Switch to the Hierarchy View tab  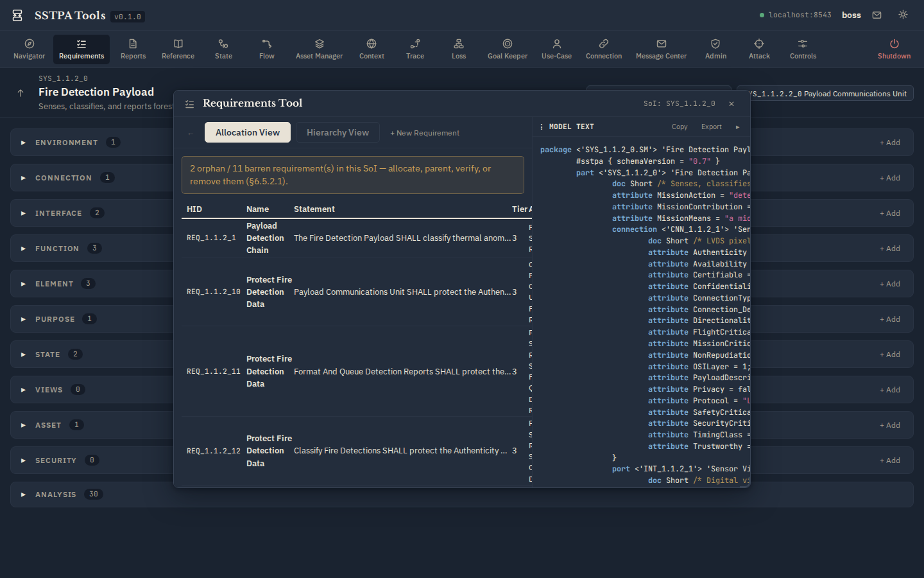coord(338,132)
